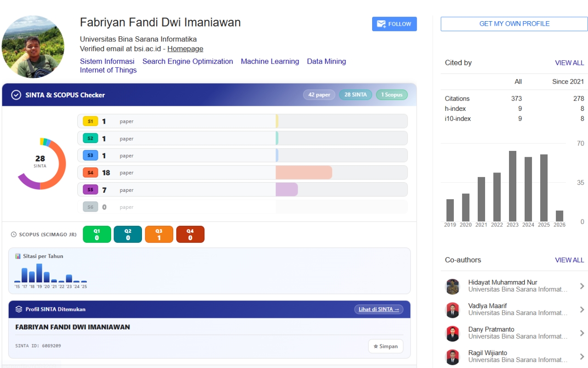Image resolution: width=588 pixels, height=368 pixels.
Task: Click the layers icon beside Profil SINTA Ditemukan
Action: [x=19, y=309]
